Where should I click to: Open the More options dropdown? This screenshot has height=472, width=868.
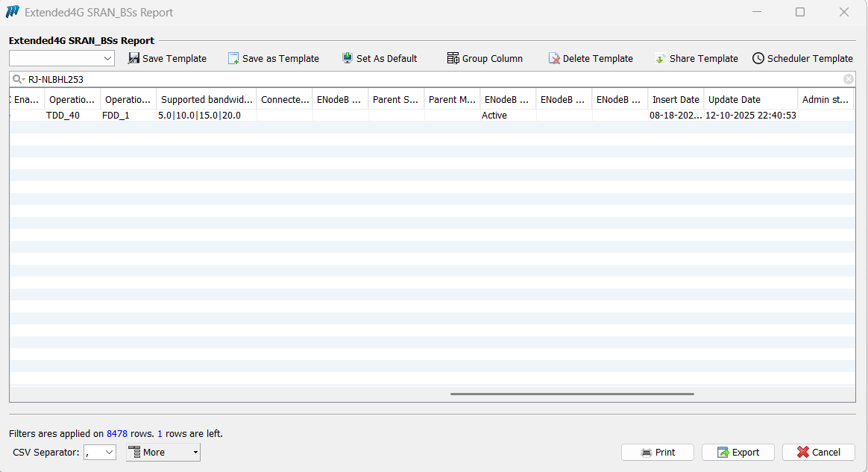pos(163,452)
